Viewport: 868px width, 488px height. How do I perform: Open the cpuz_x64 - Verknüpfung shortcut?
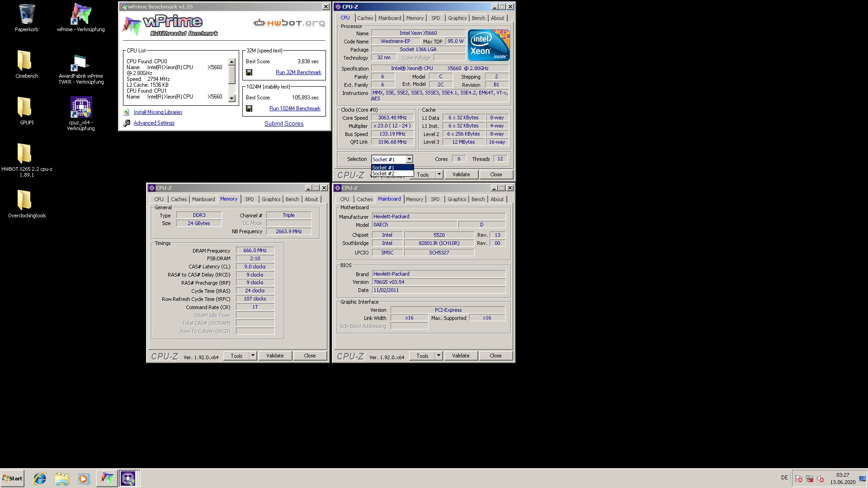(x=80, y=113)
